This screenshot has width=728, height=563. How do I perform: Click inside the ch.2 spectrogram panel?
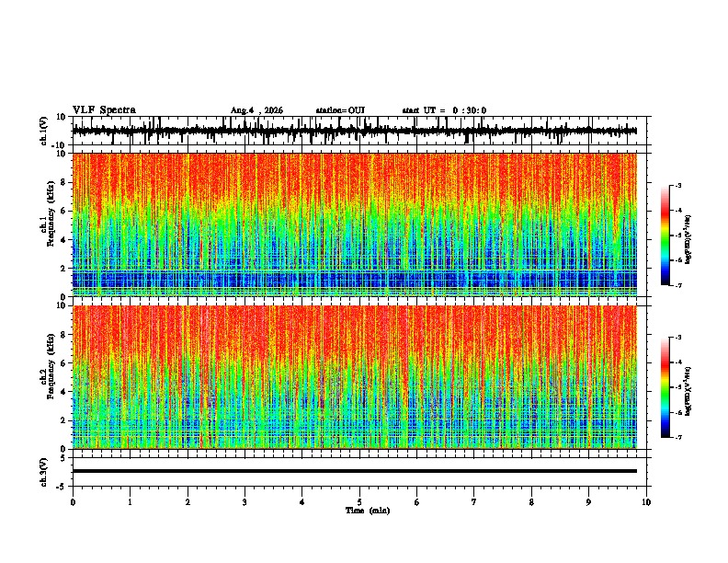click(355, 377)
